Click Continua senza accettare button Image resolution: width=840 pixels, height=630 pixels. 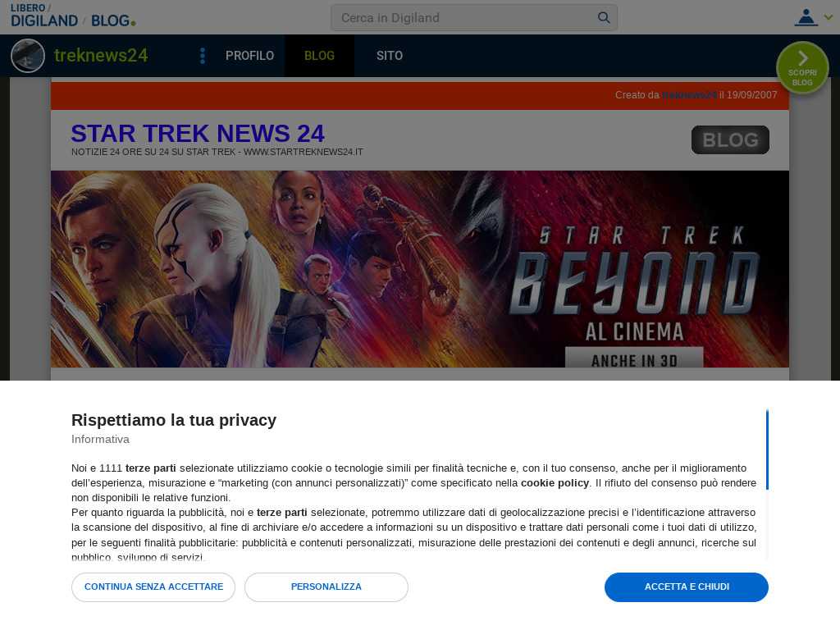click(153, 587)
